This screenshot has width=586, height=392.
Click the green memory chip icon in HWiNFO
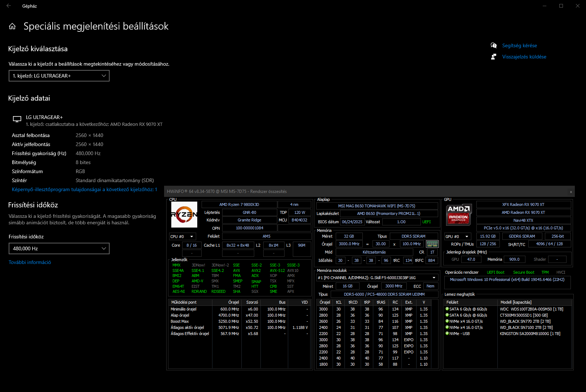click(432, 244)
